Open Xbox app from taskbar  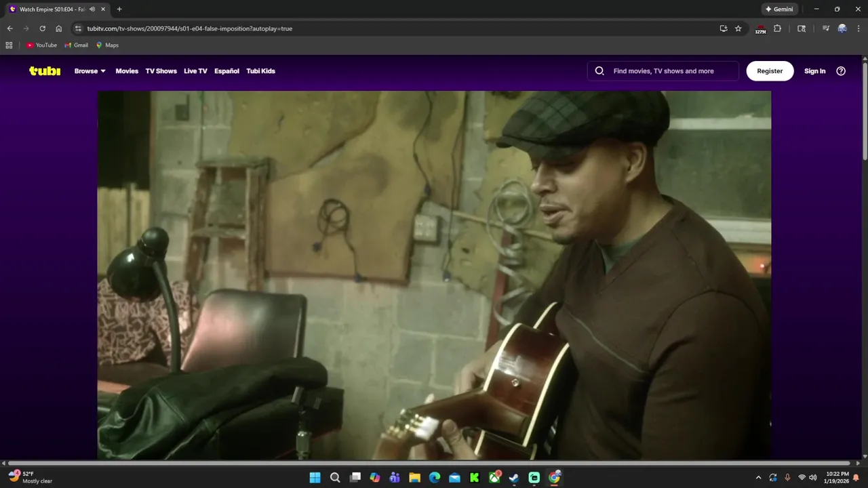pos(495,478)
